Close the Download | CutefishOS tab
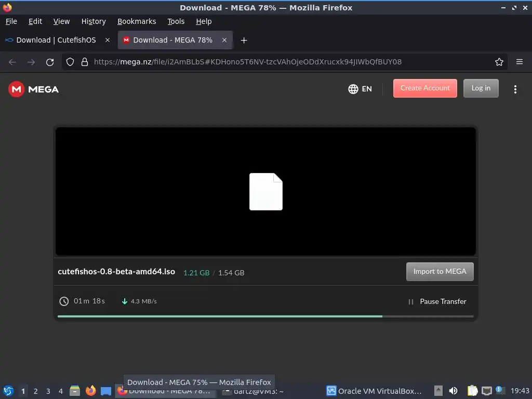 (x=108, y=40)
